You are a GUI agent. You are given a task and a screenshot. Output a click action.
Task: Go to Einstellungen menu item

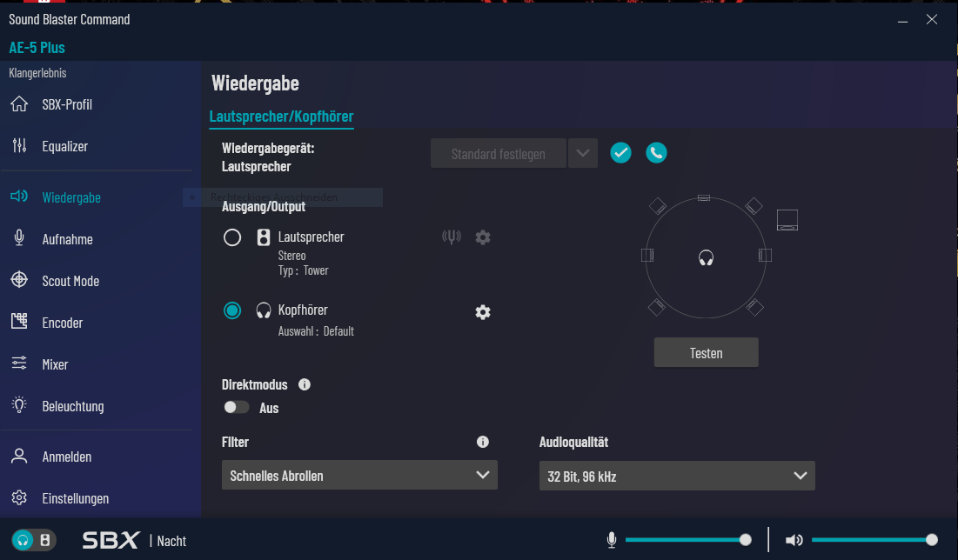(75, 498)
